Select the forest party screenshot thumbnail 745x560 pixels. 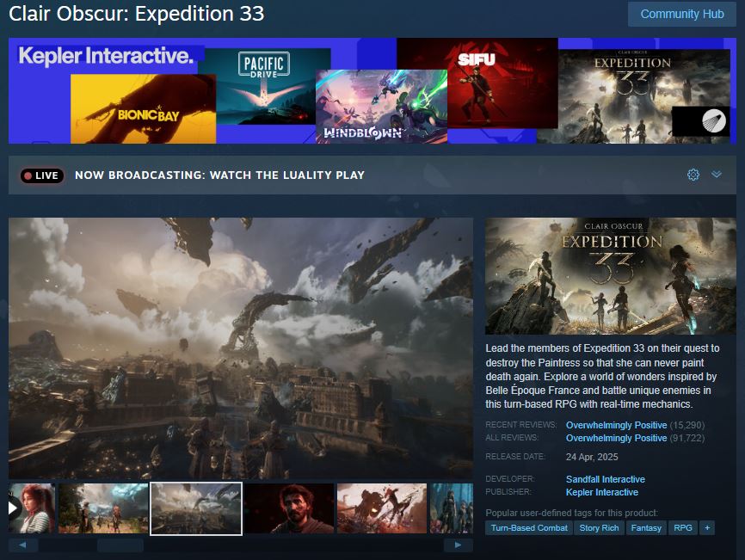pos(103,508)
